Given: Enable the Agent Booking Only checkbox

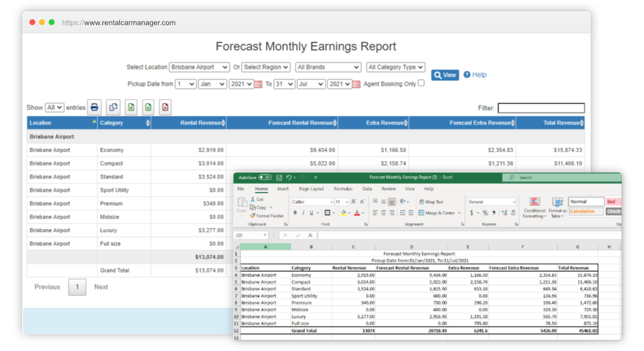Looking at the screenshot, I should point(420,84).
